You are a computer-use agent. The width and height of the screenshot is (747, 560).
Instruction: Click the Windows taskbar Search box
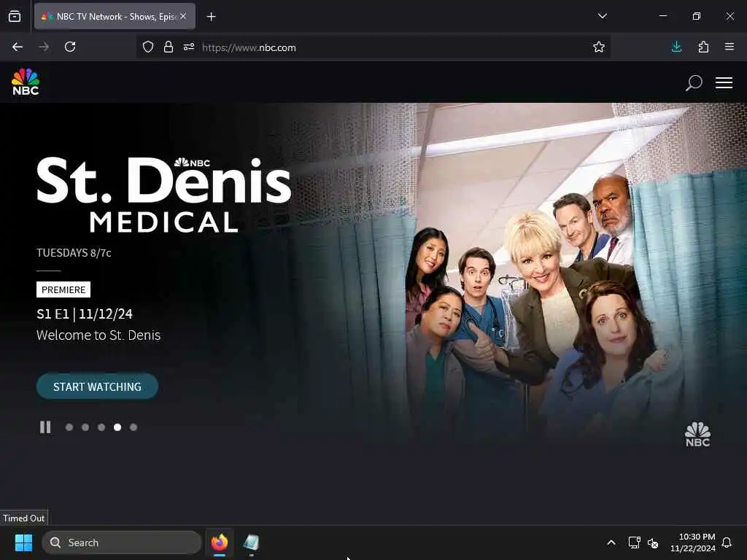pyautogui.click(x=122, y=542)
